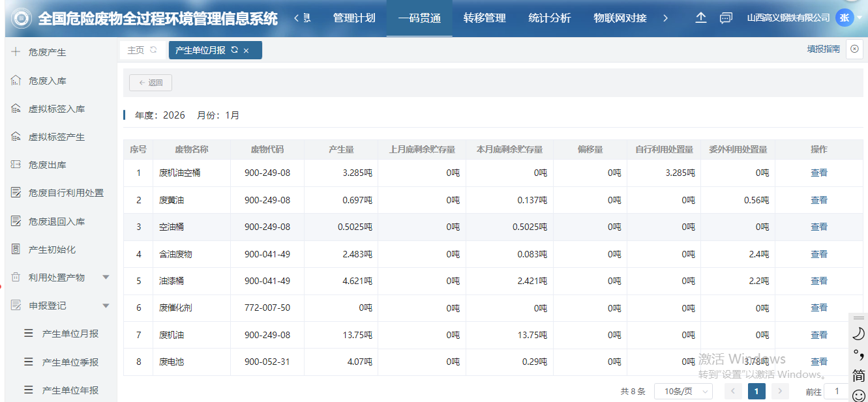The width and height of the screenshot is (868, 402).
Task: Switch to the 转移管理 top menu
Action: coord(485,18)
